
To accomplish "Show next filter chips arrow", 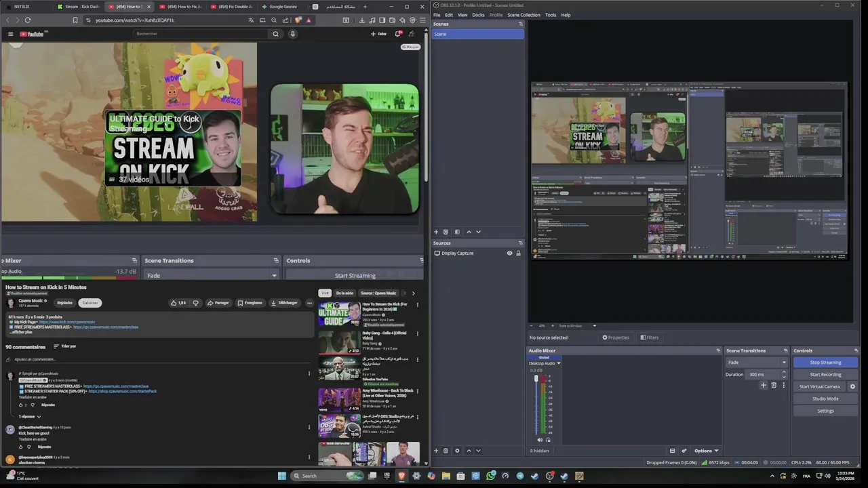I will (x=413, y=293).
